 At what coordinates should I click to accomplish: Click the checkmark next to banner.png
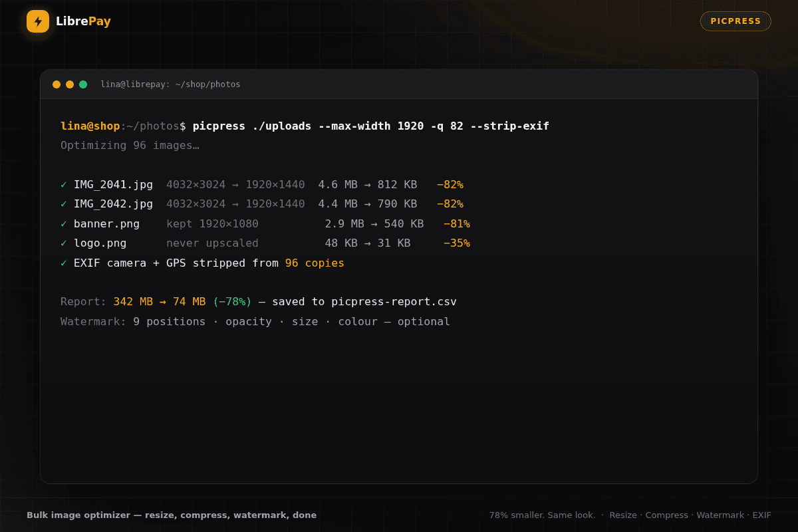[64, 224]
